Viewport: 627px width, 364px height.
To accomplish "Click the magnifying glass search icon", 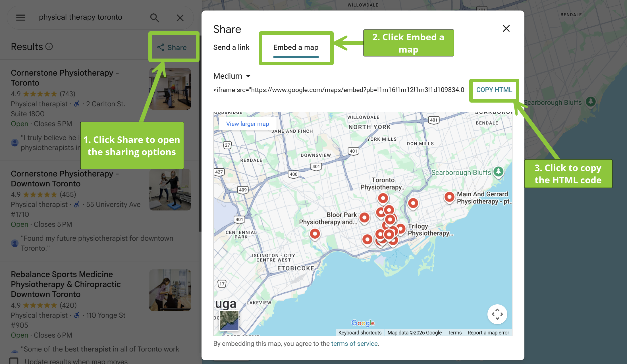I will 154,18.
